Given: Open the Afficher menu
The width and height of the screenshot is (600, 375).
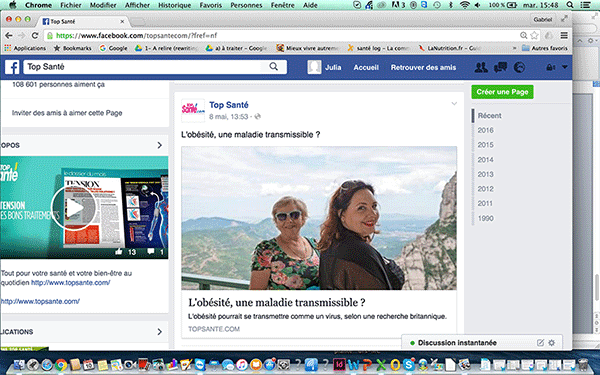Looking at the screenshot, I should (x=137, y=5).
